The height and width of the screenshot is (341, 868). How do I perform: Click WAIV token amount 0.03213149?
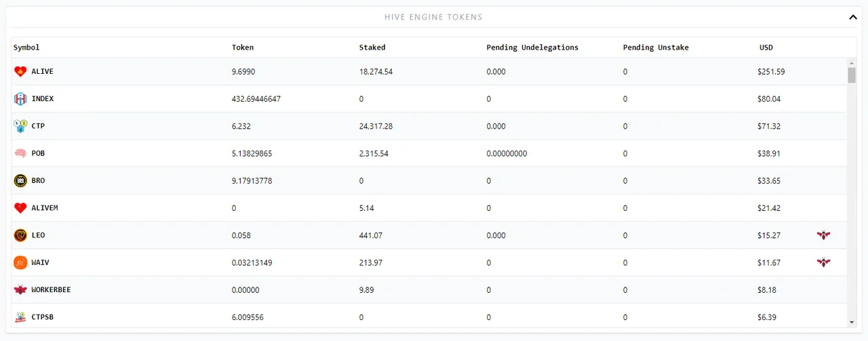[x=252, y=262]
